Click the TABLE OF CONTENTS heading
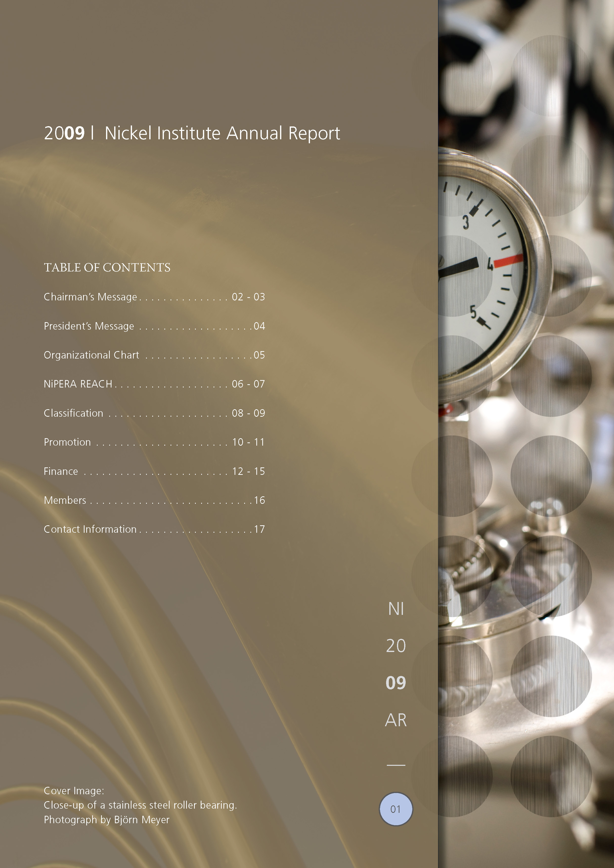Viewport: 614px width, 868px height. coord(107,267)
